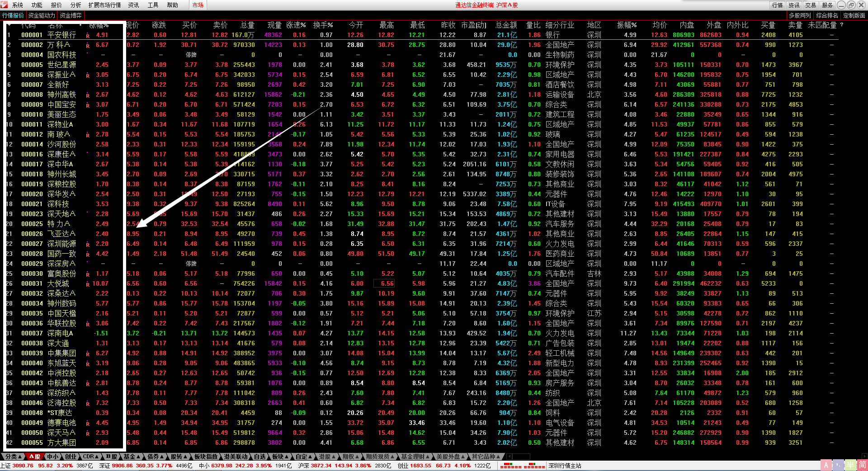Open the 帮助 menu
The height and width of the screenshot is (471, 868).
173,5
